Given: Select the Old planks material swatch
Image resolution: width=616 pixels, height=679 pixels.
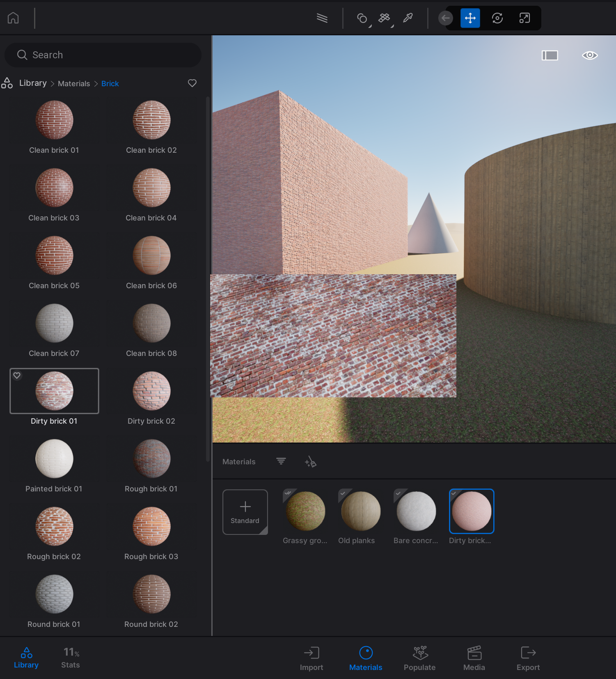Looking at the screenshot, I should click(x=361, y=512).
